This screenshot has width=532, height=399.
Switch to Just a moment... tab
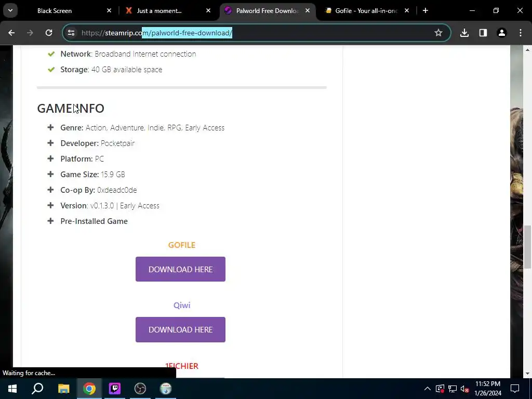point(159,11)
